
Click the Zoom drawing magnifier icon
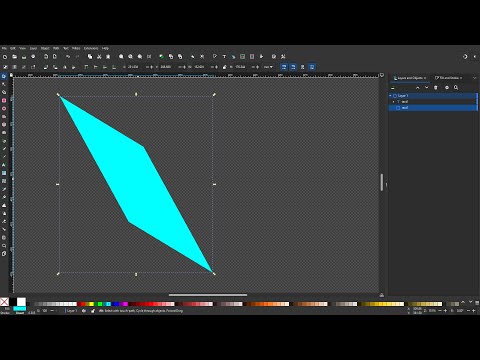(131, 57)
